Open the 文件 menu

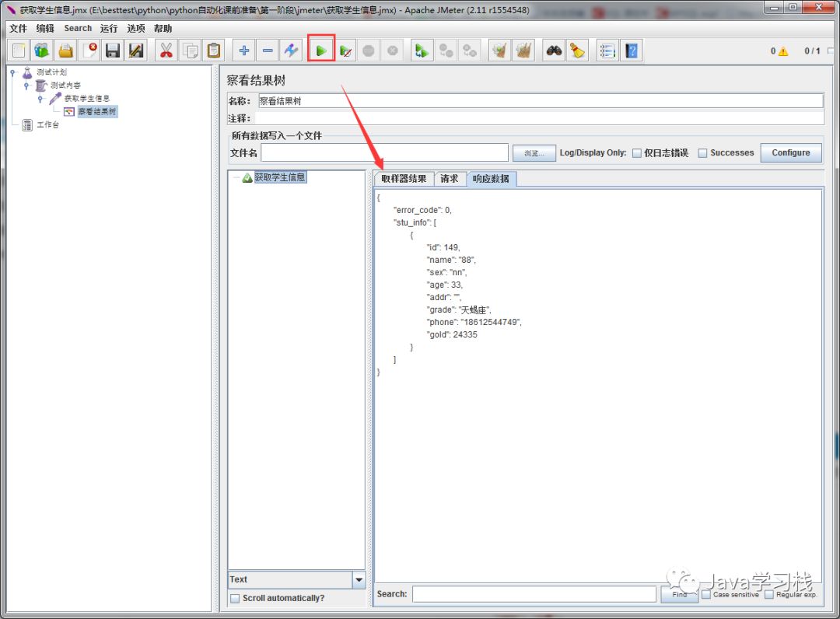point(18,28)
